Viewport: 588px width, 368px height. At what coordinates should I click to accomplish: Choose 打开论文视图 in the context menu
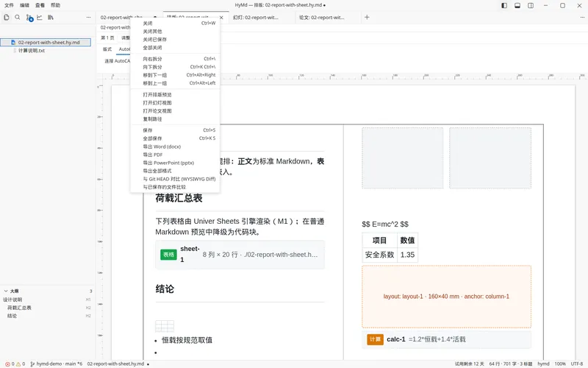tap(175, 111)
